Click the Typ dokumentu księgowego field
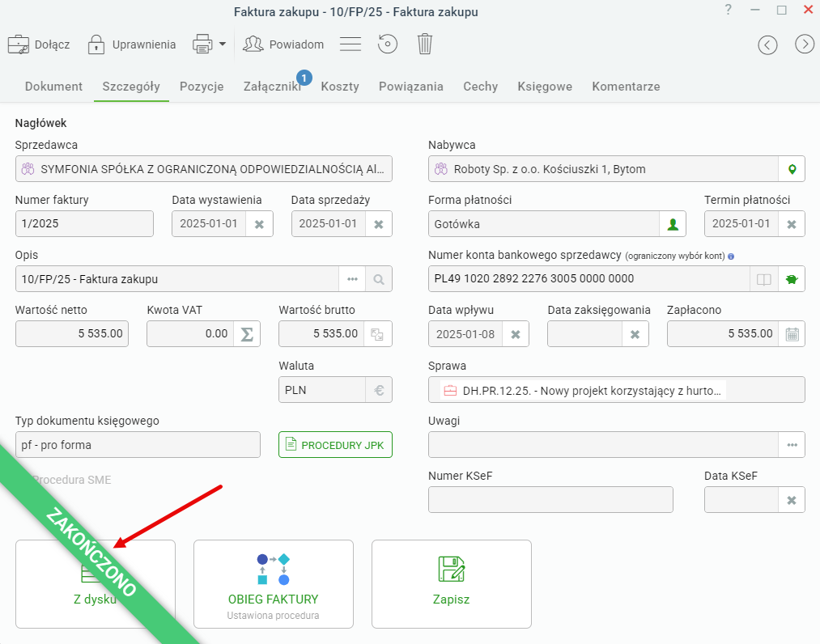Screen dimensions: 820x644 (138, 445)
